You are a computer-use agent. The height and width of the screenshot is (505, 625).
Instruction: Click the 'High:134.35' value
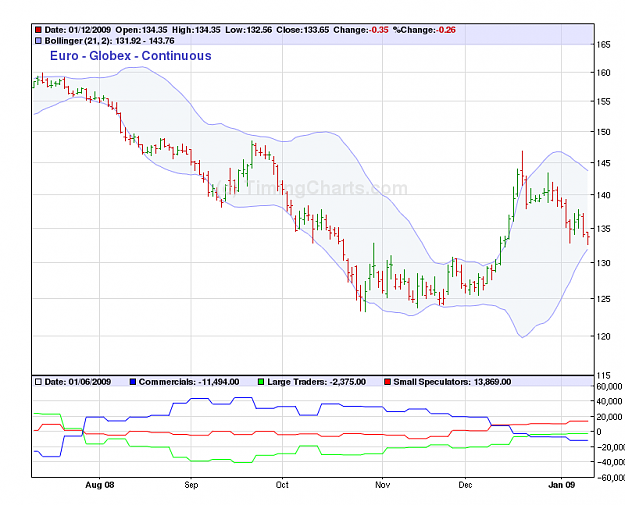point(196,30)
